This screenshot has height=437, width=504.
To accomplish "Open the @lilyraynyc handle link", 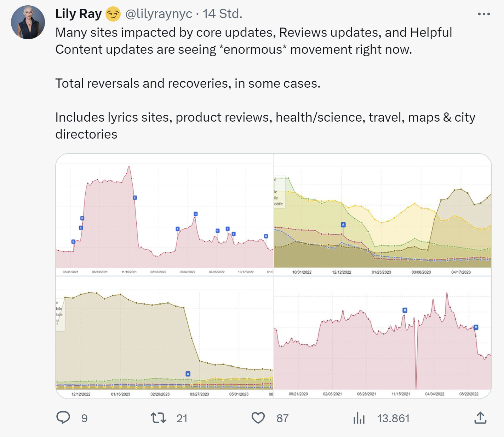I will [159, 14].
